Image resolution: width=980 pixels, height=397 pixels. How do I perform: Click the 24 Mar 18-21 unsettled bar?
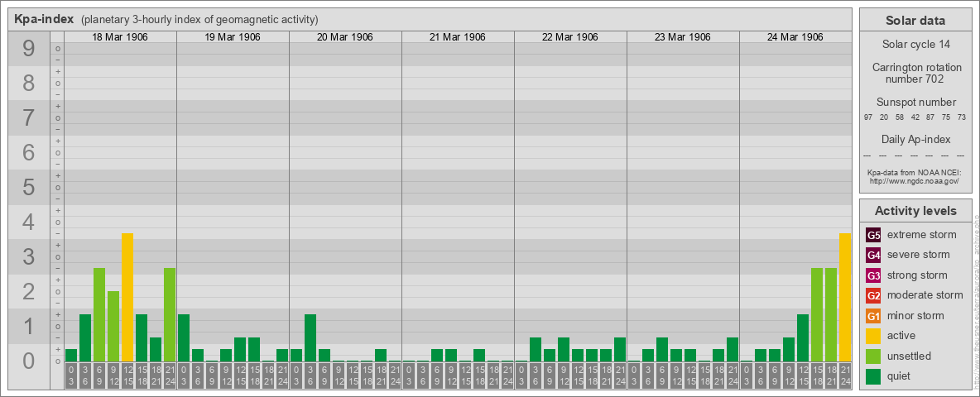[x=831, y=314]
